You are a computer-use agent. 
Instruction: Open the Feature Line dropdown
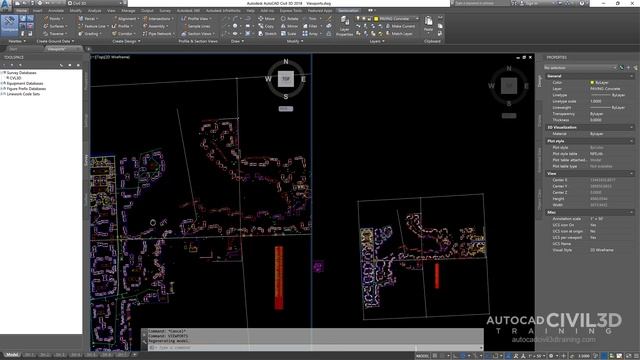[93, 26]
